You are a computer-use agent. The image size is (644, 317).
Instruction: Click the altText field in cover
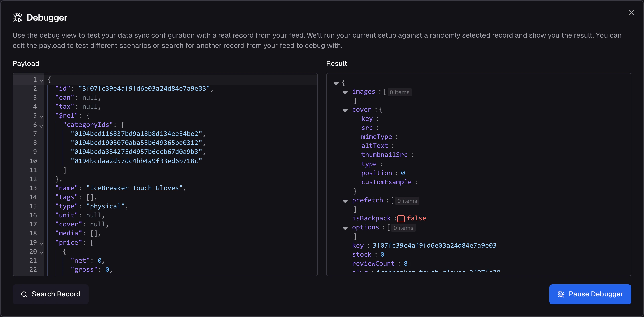click(375, 146)
